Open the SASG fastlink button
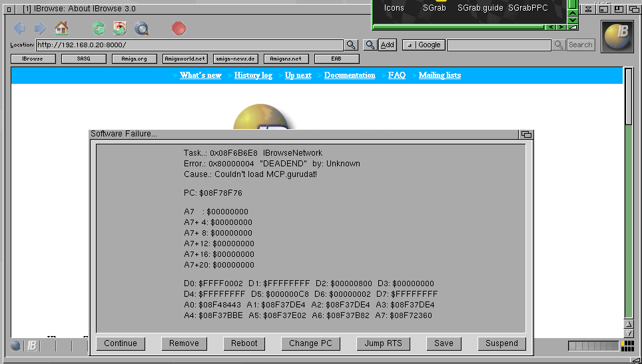Viewport: 642px width, 364px height. pos(83,59)
